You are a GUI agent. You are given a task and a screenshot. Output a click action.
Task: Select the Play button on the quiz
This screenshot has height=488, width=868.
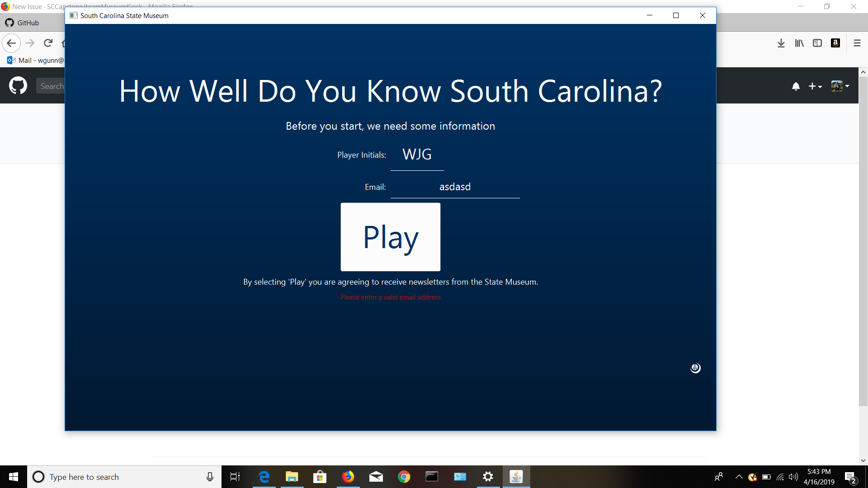tap(390, 237)
